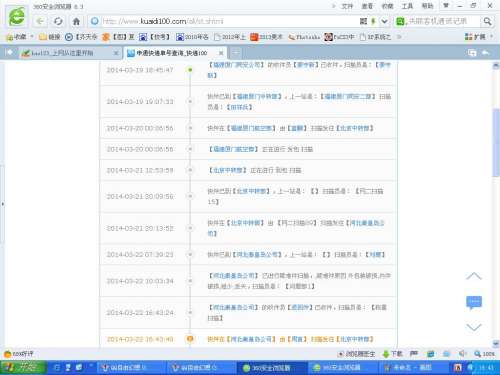Show more bookmarks with the overflow chevron
500x375 pixels.
coord(399,37)
